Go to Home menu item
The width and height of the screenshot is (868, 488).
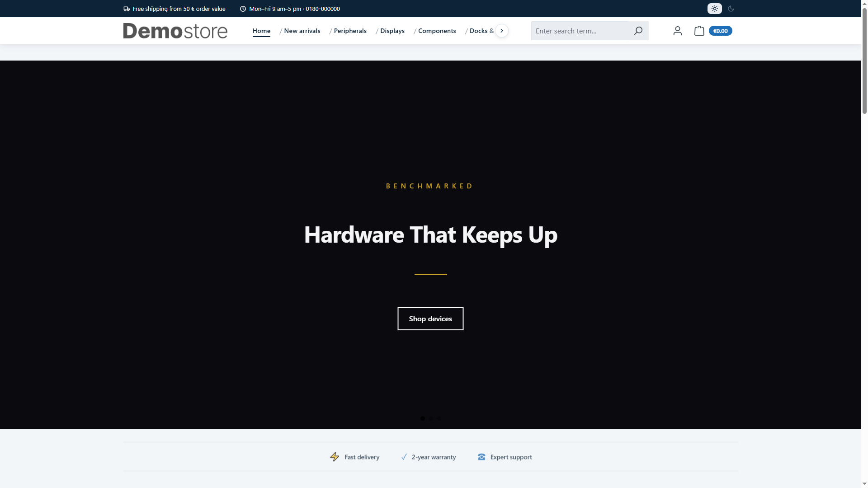click(x=261, y=31)
